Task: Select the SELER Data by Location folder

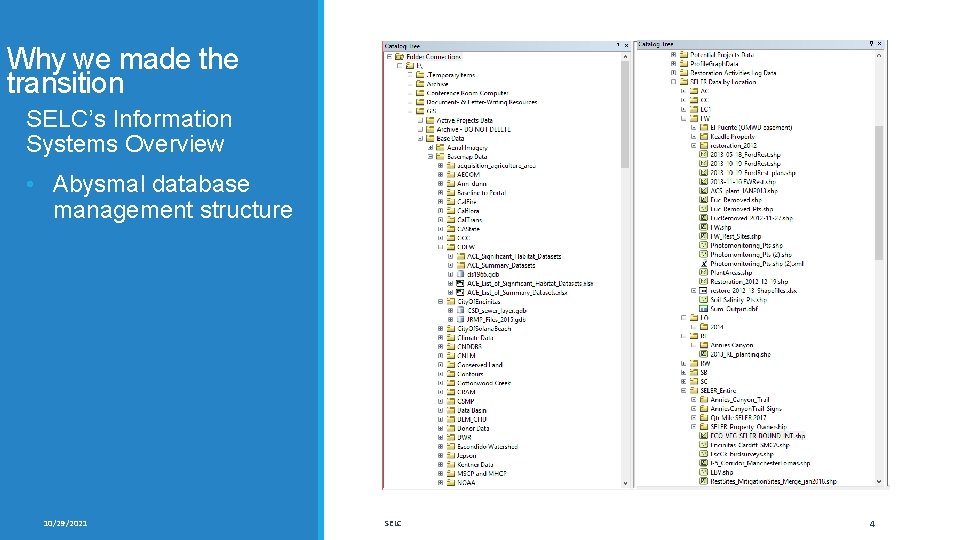Action: (x=723, y=81)
